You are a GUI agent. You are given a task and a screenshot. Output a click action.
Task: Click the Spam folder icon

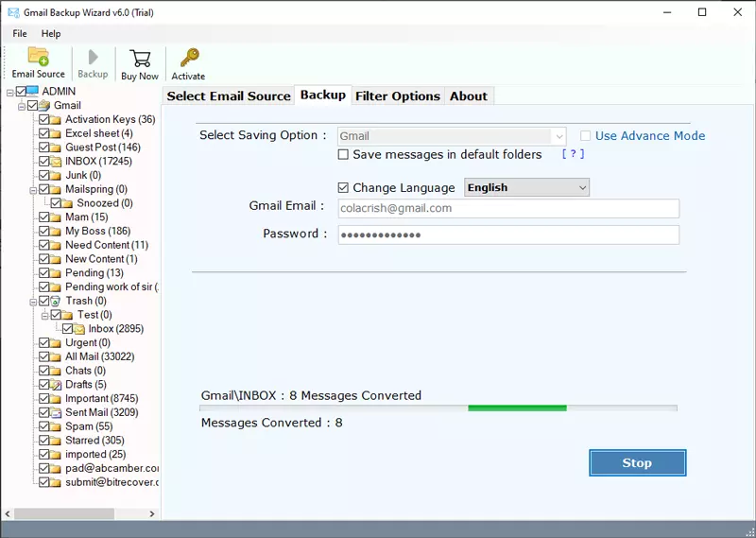56,426
